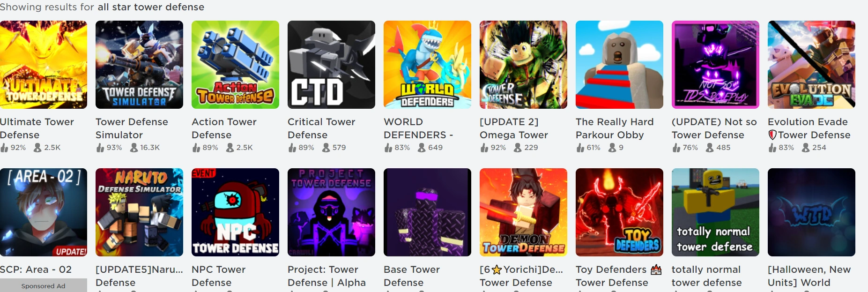The height and width of the screenshot is (292, 868).
Task: Select the Halloween World Tower Defense thumbnail
Action: (x=811, y=212)
